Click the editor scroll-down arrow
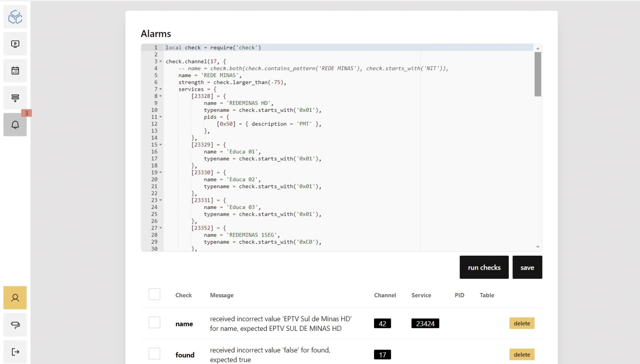 pyautogui.click(x=538, y=247)
